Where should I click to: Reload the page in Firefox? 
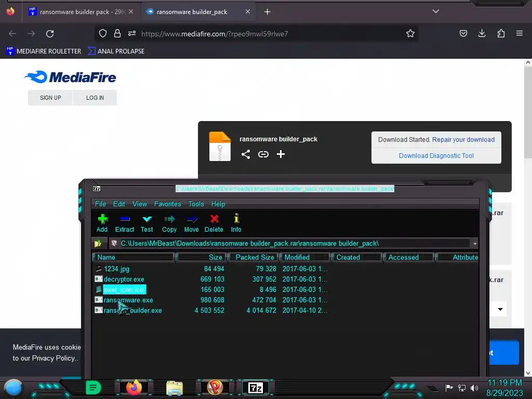coord(50,34)
